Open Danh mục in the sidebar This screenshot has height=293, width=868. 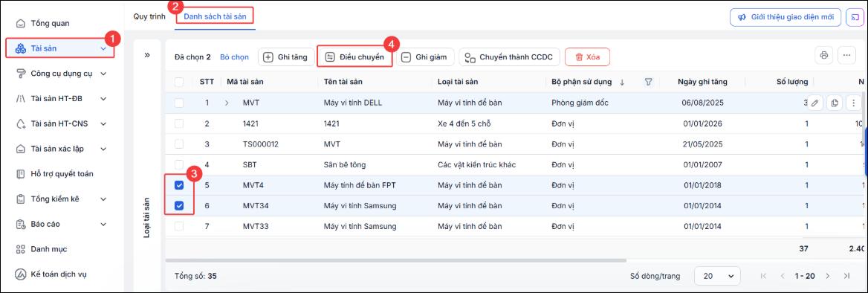[x=49, y=249]
